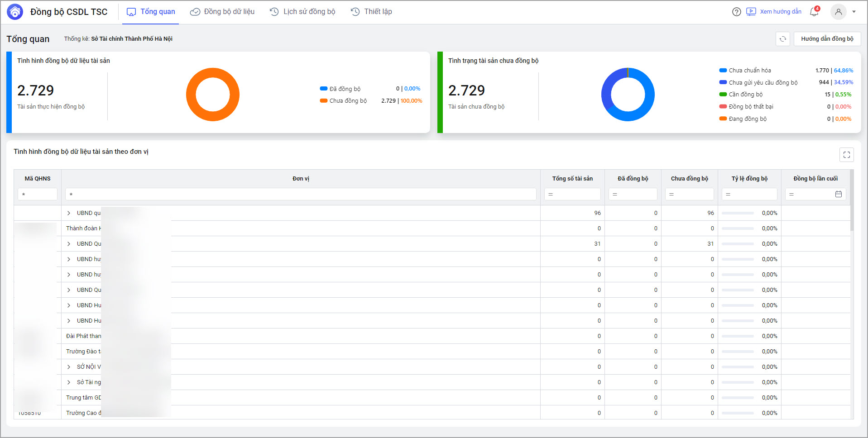The height and width of the screenshot is (438, 868).
Task: Switch to Đồng bộ dữ liệu tab
Action: [222, 12]
